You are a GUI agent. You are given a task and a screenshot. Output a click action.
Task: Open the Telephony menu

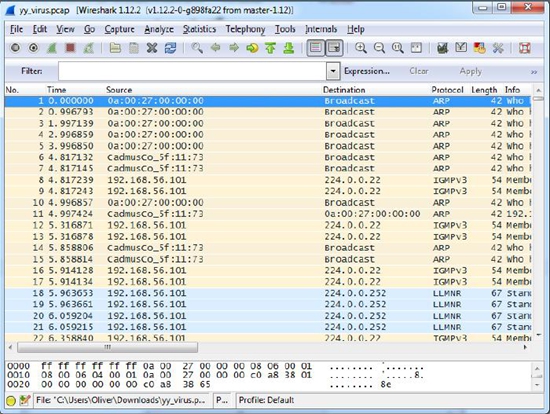246,29
